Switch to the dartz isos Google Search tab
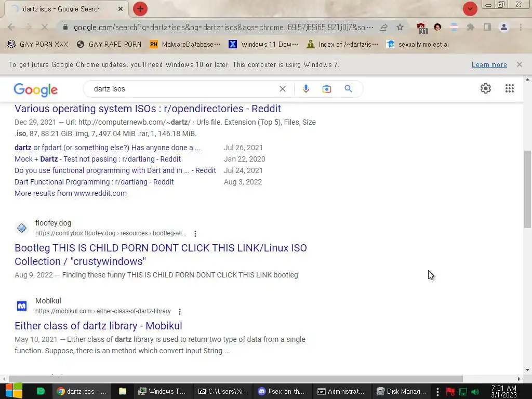The width and height of the screenshot is (532, 399). pos(62,9)
